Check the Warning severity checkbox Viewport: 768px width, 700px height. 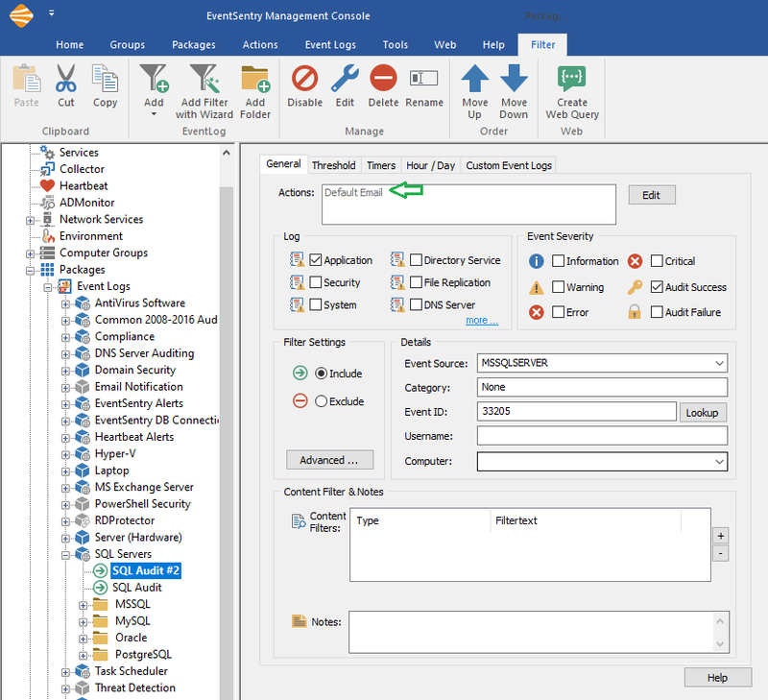click(559, 286)
